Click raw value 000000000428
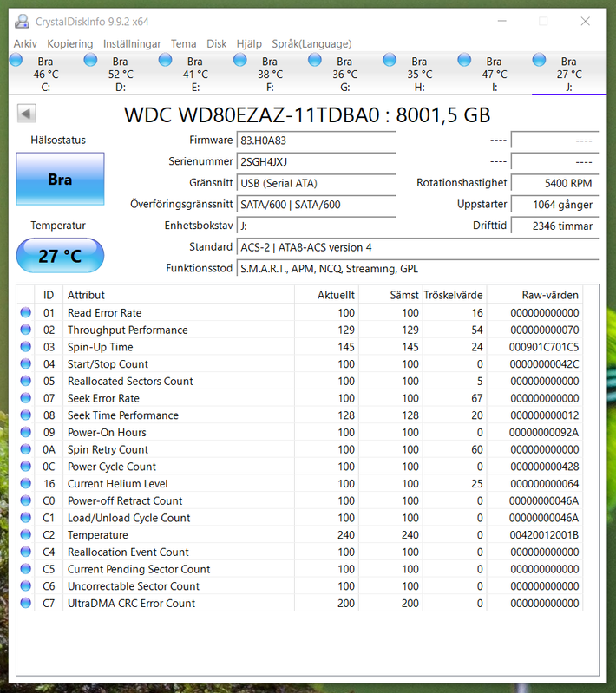616x693 pixels. point(544,467)
